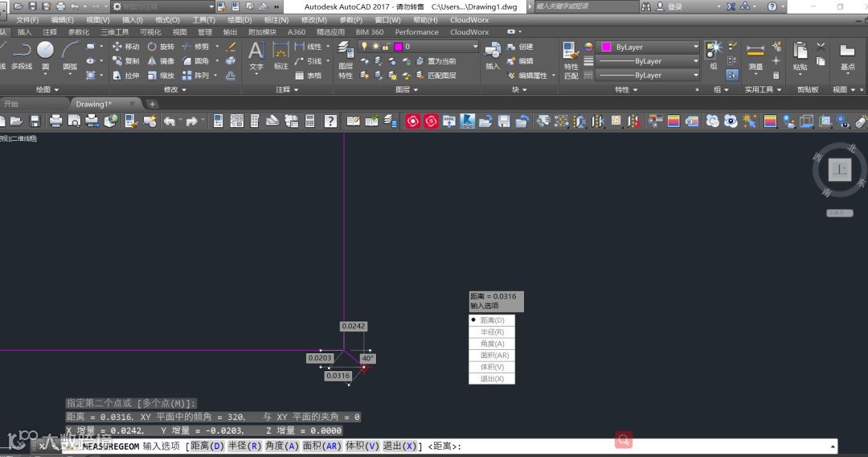Viewport: 868px width, 457px height.
Task: Open the Edit (编辑(E)) menu
Action: [x=62, y=20]
